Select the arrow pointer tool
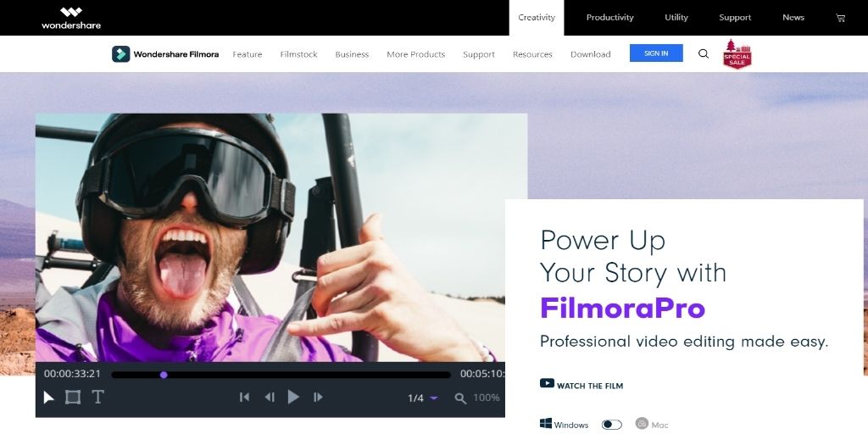The height and width of the screenshot is (434, 868). point(48,397)
